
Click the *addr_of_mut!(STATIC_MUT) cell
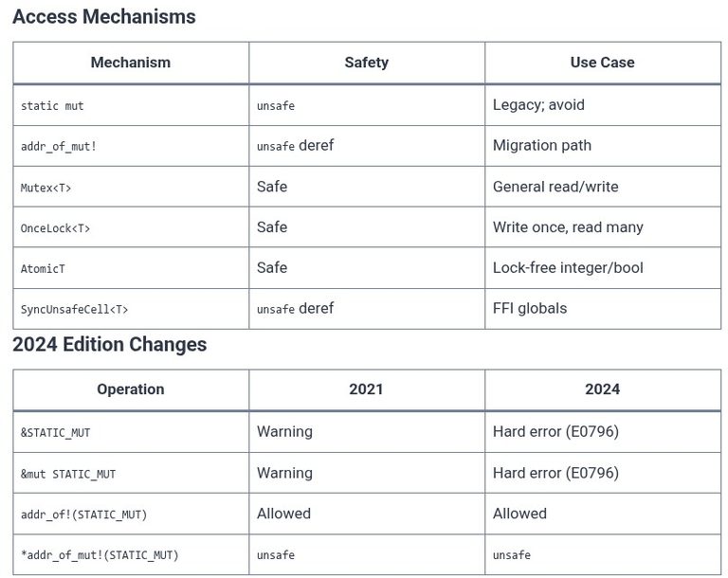coord(131,555)
